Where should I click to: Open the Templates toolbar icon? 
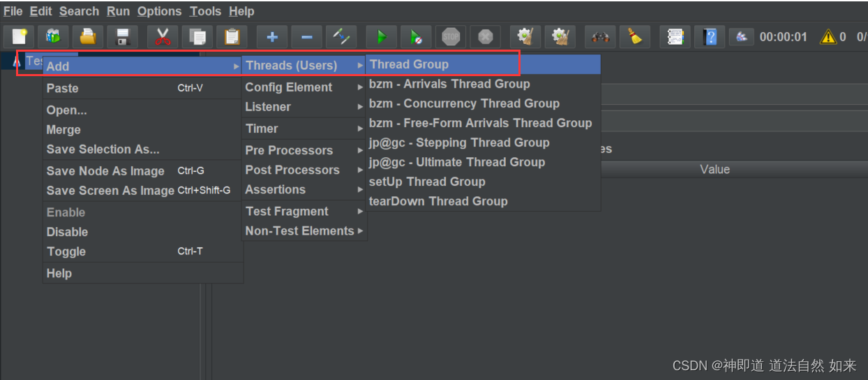click(54, 37)
